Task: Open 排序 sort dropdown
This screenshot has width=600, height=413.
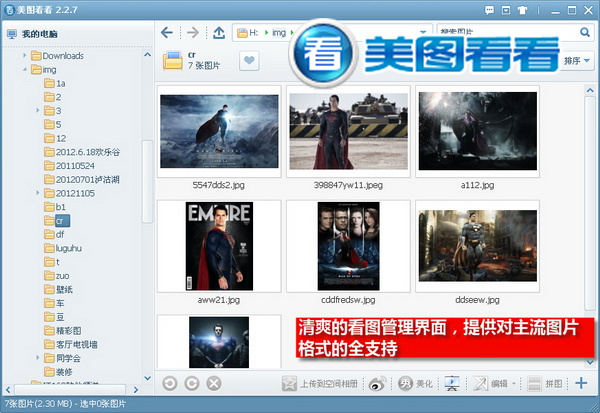Action: pos(577,60)
